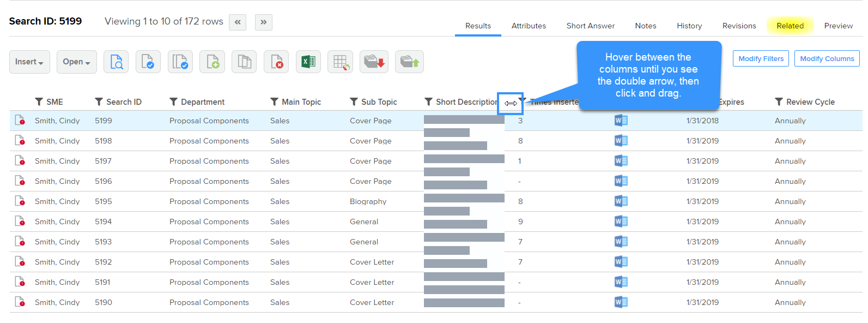
Task: Open Word document icon in row 5190
Action: click(621, 302)
